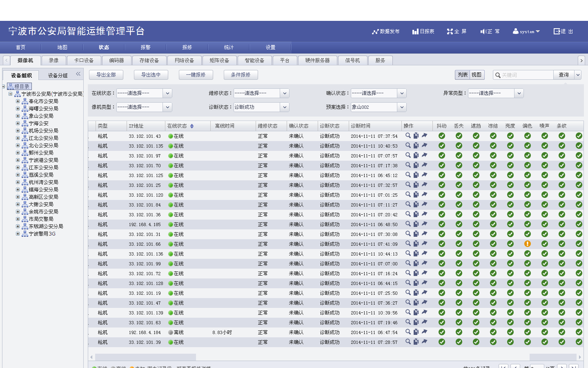Click the 一键报修 button
Viewport: 588px width, 368px height.
(196, 75)
